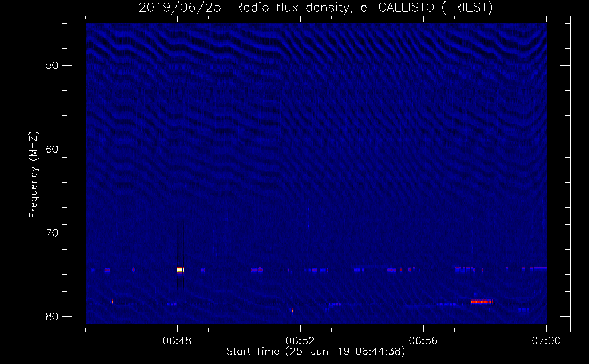Select the 80 frequency tick label
Screen dimensions: 589x364
tap(52, 317)
